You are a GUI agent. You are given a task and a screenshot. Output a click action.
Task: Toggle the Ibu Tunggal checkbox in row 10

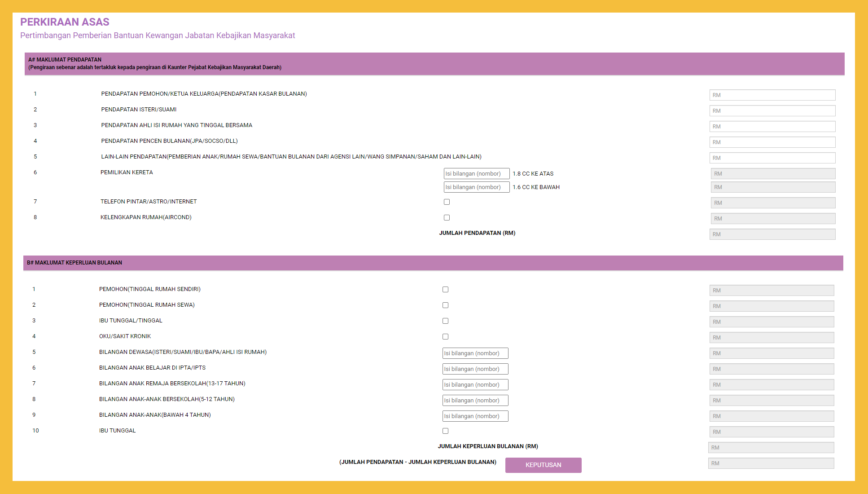point(445,431)
